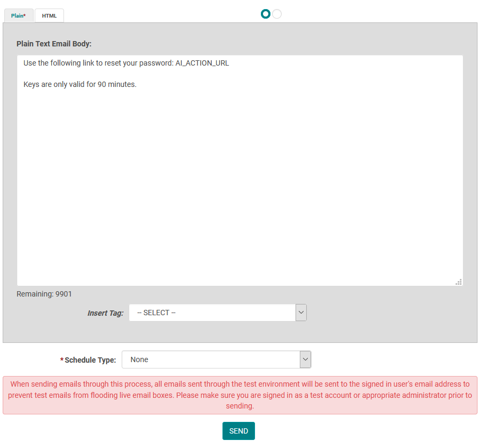The height and width of the screenshot is (448, 478).
Task: Click the red test environment warning message
Action: click(240, 395)
